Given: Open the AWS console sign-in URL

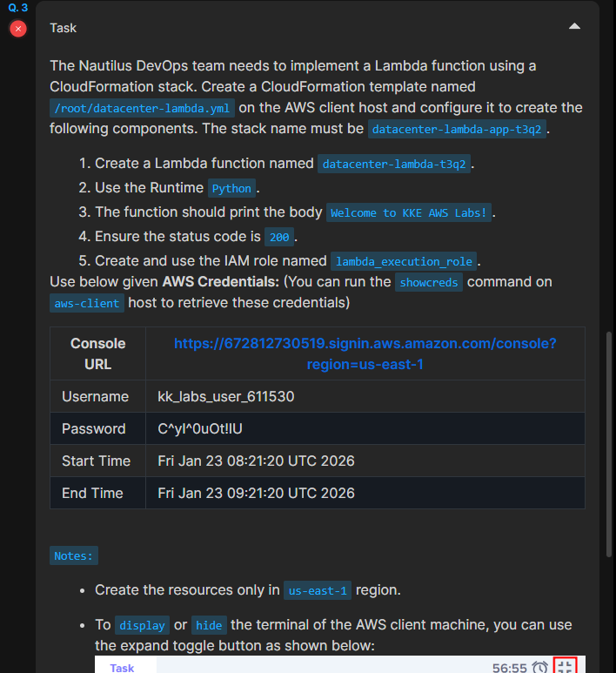Looking at the screenshot, I should coord(365,353).
